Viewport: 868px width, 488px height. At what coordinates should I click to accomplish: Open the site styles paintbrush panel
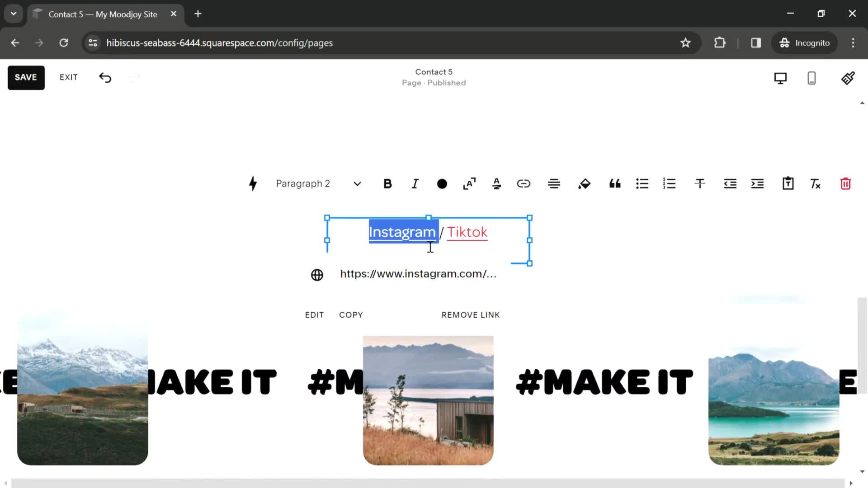point(848,78)
